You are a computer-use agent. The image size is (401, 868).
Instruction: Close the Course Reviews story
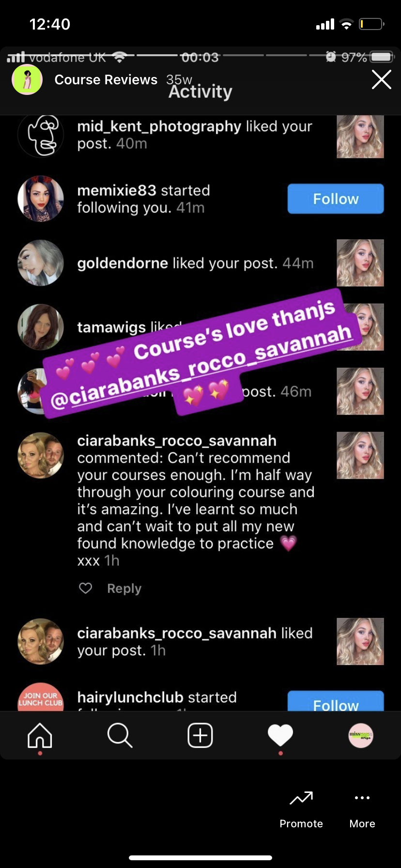(382, 79)
